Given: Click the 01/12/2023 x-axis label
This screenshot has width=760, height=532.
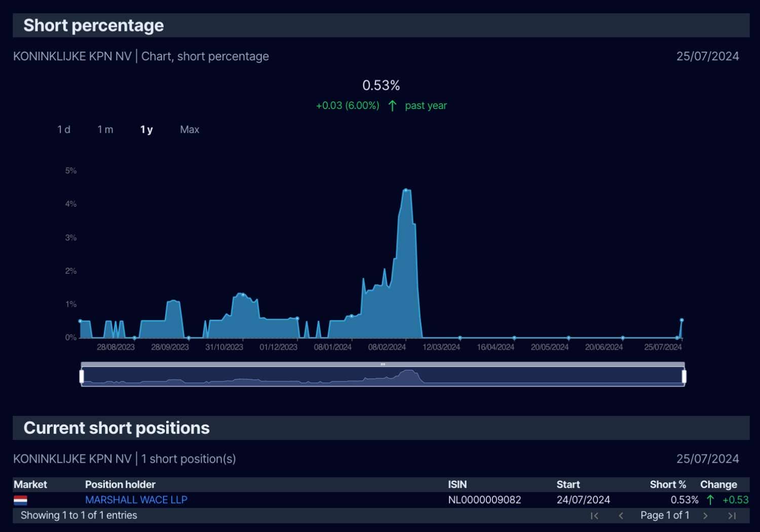Looking at the screenshot, I should tap(278, 347).
